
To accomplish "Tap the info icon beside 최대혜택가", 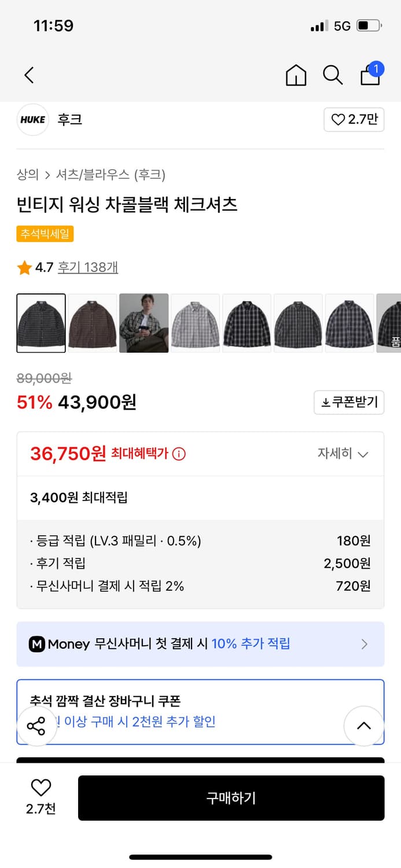I will click(x=179, y=454).
